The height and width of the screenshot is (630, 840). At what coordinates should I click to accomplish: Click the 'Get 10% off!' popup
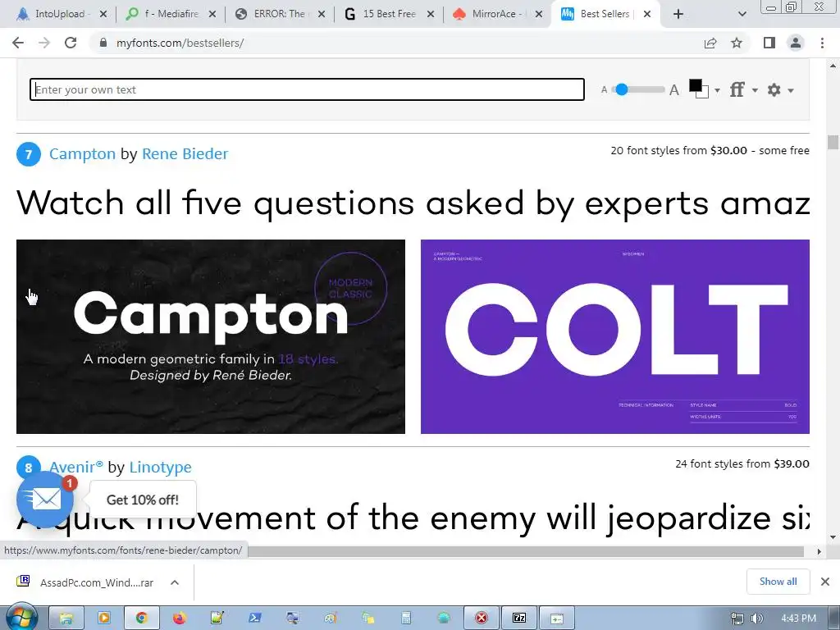click(143, 500)
